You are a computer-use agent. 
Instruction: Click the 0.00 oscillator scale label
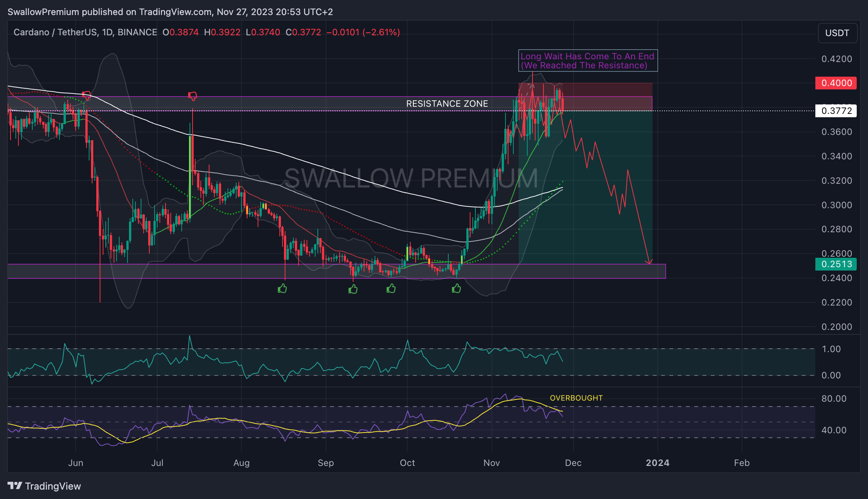[831, 375]
